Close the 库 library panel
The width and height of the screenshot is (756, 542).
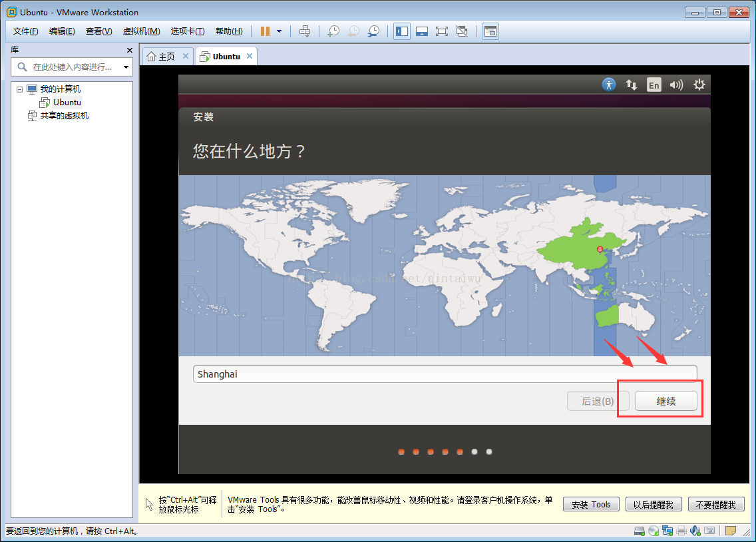point(129,50)
